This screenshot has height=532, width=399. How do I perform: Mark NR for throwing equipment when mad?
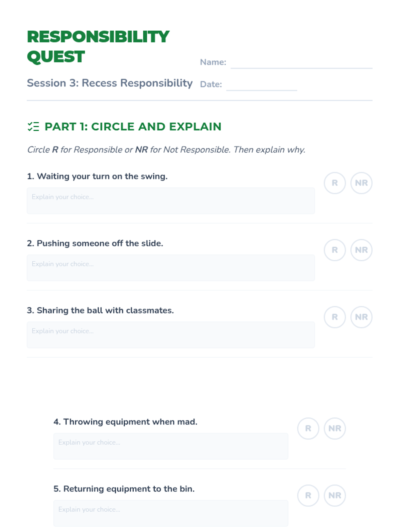335,429
